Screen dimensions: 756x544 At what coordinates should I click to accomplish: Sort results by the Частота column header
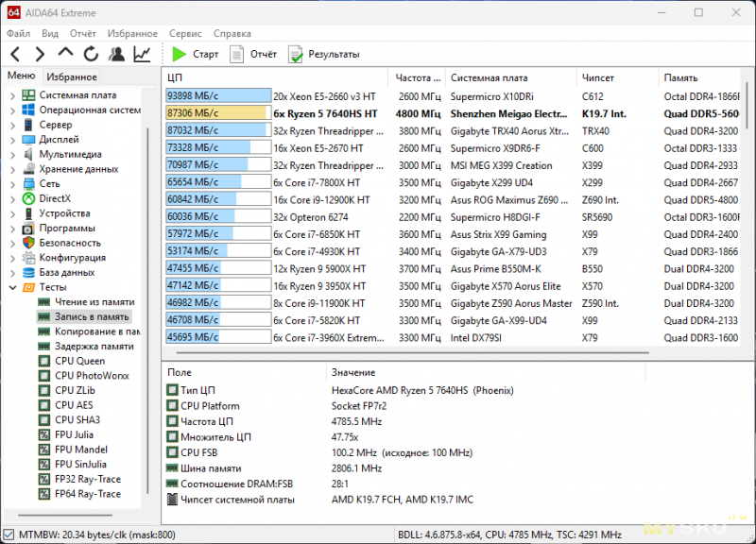pyautogui.click(x=417, y=77)
